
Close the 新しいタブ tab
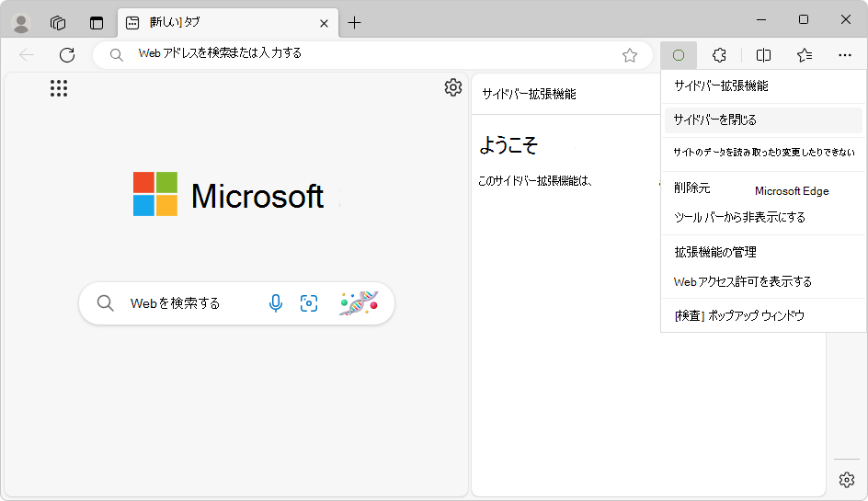coord(324,23)
